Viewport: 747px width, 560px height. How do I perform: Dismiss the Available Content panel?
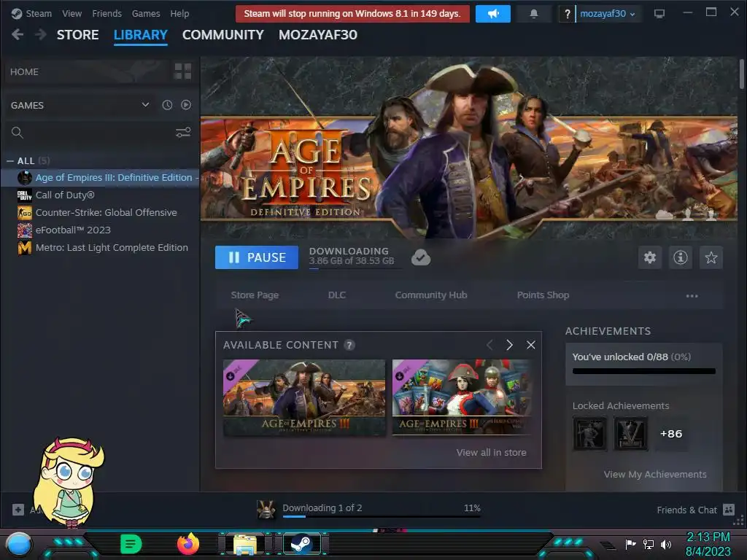(x=531, y=345)
